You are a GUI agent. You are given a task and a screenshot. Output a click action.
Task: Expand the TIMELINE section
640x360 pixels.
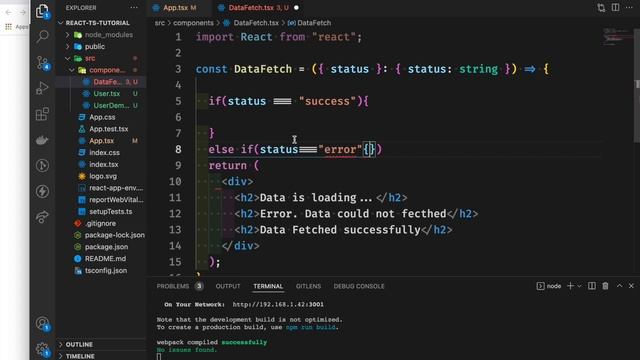pyautogui.click(x=101, y=356)
